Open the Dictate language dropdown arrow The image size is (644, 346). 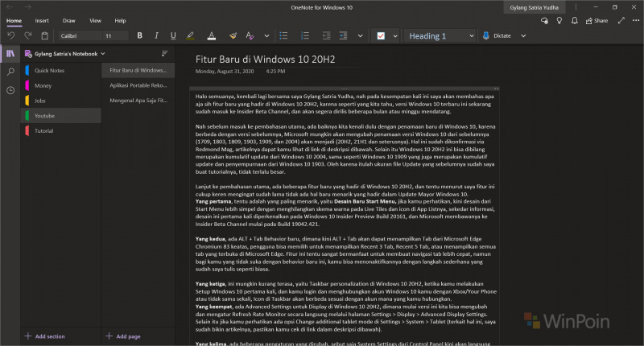(523, 35)
